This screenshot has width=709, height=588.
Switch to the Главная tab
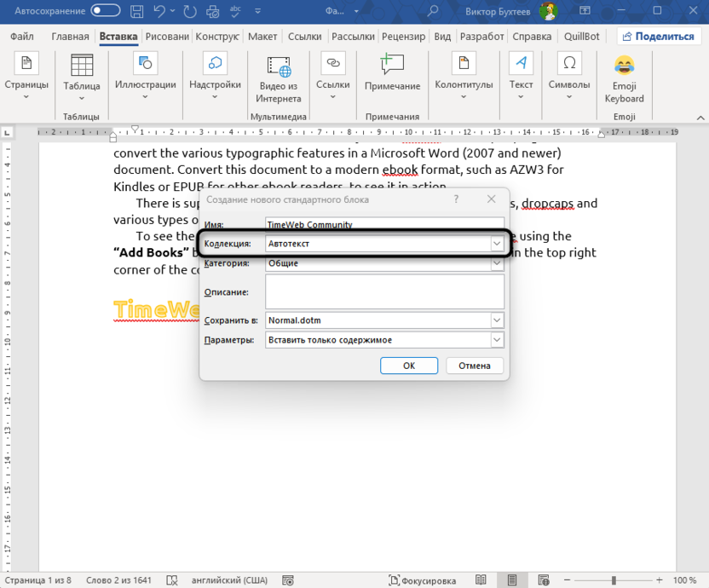(70, 37)
